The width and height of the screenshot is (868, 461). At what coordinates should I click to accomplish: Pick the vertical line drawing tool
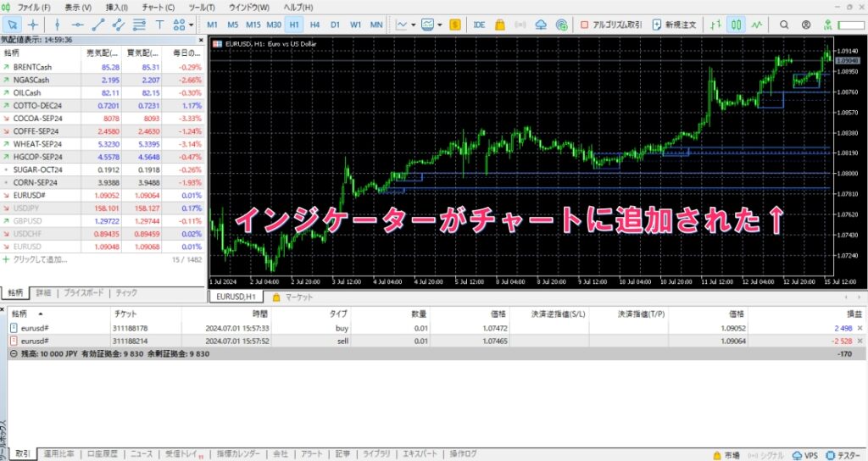(x=57, y=25)
